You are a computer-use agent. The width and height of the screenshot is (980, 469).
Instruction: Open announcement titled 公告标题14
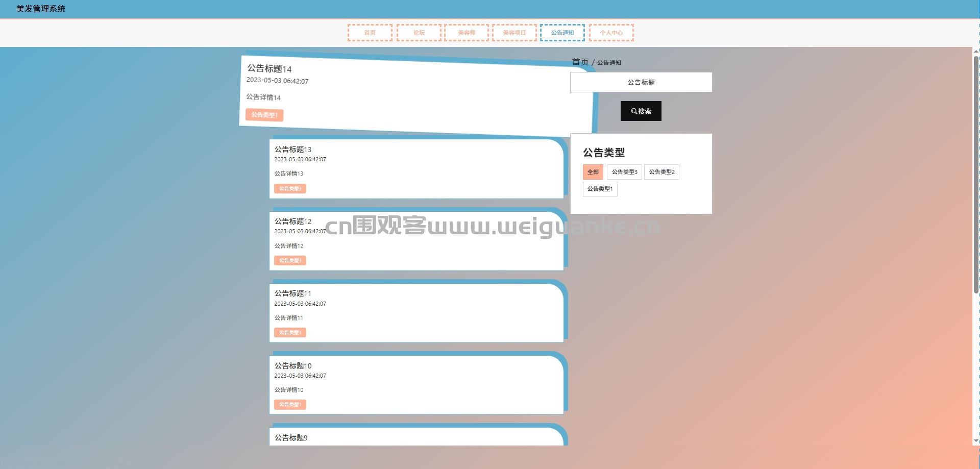coord(269,68)
